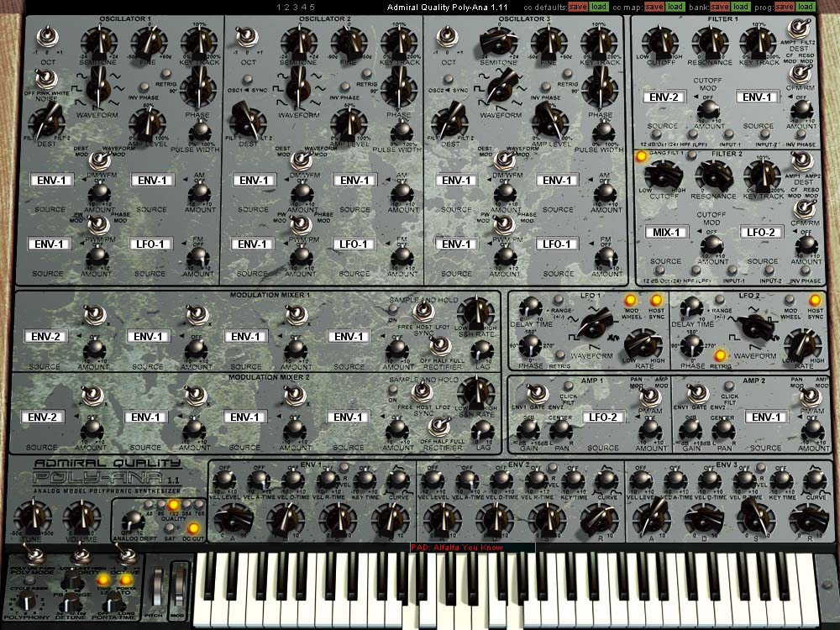Screen dimensions: 840x630
Task: Open Amp 2 ENV-1 source selector
Action: (766, 417)
